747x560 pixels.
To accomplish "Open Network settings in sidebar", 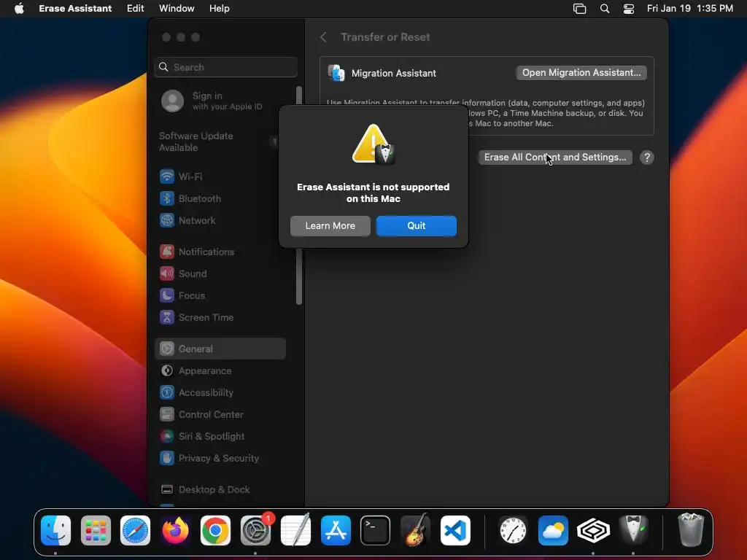I will point(220,220).
